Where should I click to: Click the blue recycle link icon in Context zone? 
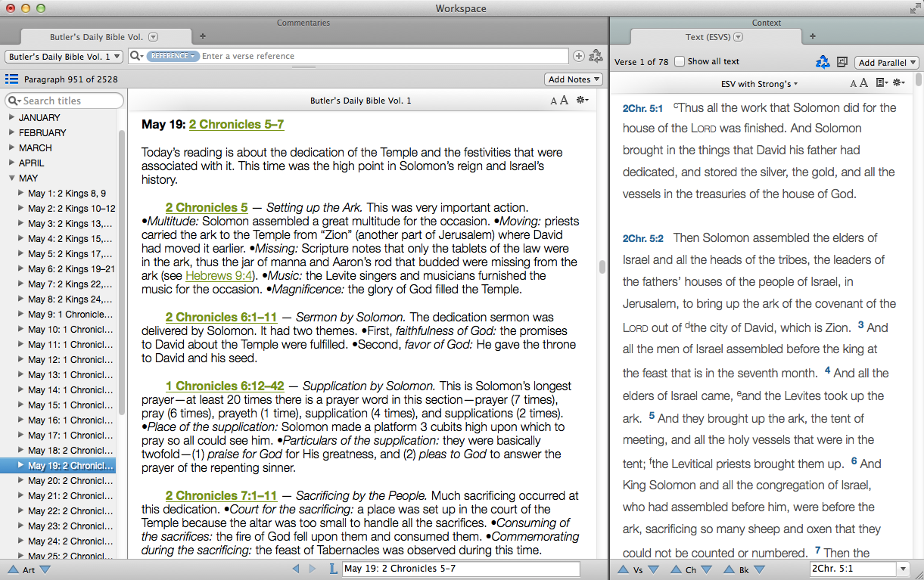coord(823,62)
